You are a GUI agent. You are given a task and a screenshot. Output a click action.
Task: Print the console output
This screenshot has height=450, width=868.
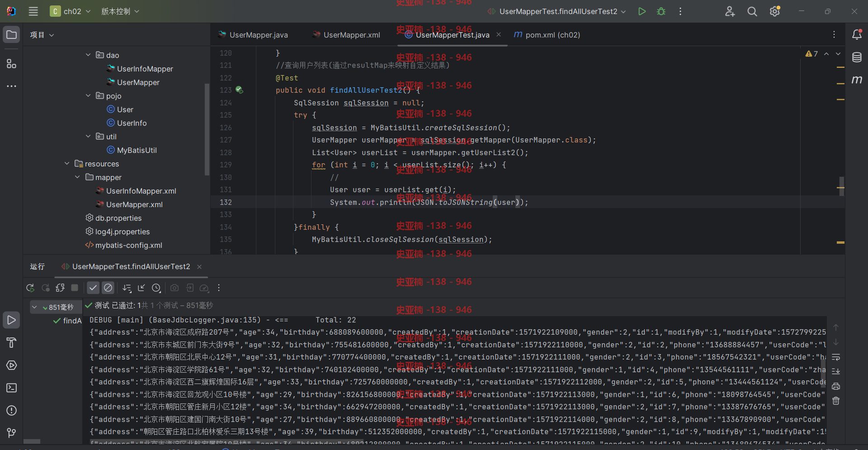coord(836,386)
